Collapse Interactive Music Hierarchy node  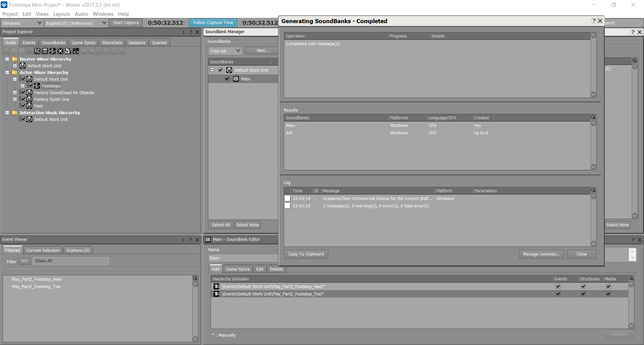click(x=7, y=113)
